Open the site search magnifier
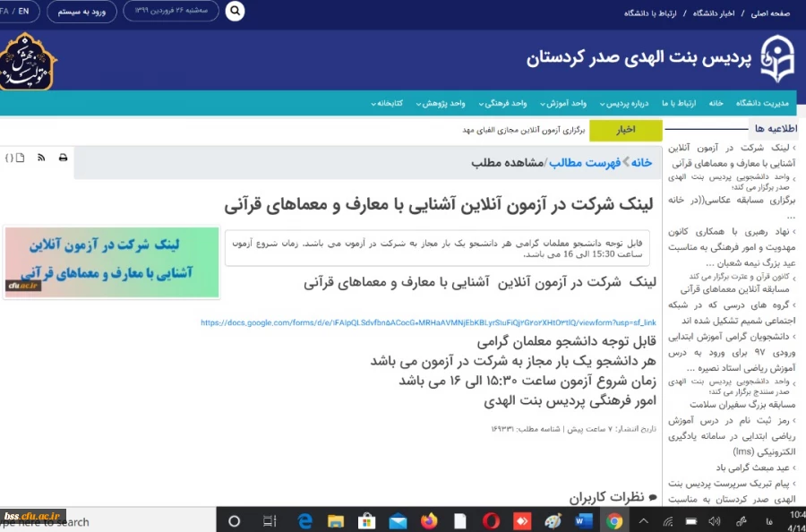Viewport: 806px width, 532px height. click(x=235, y=12)
